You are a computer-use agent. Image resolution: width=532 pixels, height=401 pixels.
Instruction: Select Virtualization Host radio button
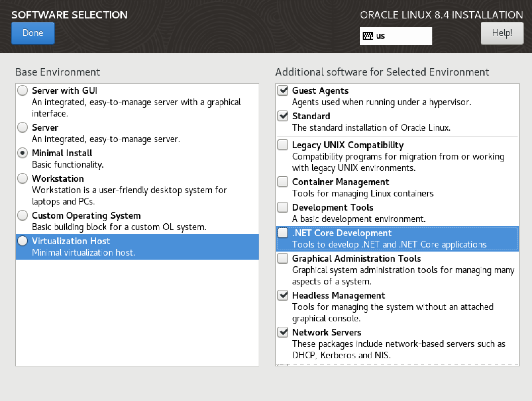(22, 241)
